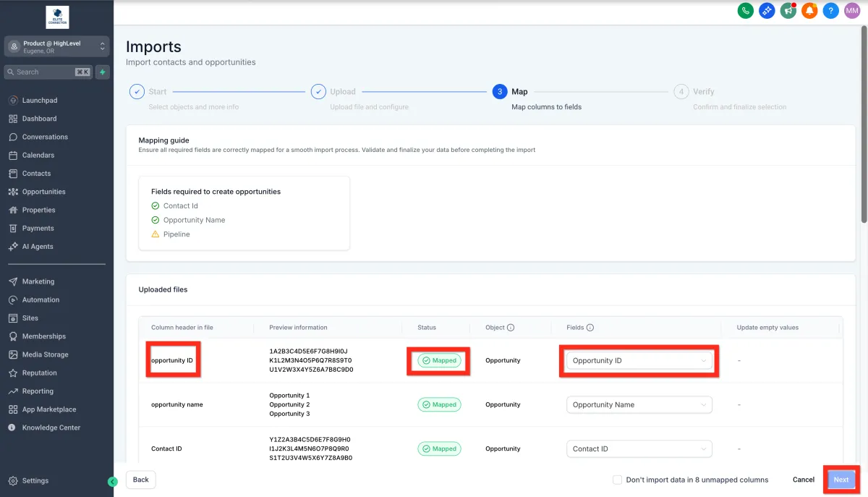This screenshot has height=497, width=868.
Task: Click the blue help question mark icon
Action: click(x=831, y=11)
